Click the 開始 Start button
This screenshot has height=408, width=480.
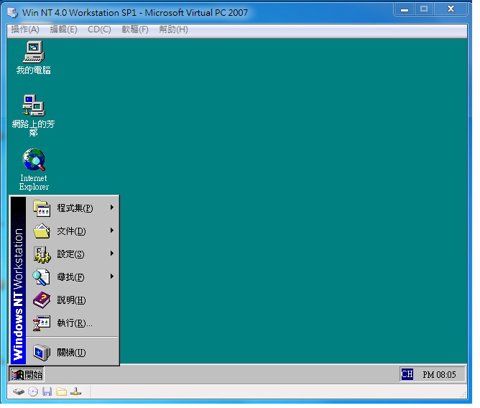(x=26, y=375)
